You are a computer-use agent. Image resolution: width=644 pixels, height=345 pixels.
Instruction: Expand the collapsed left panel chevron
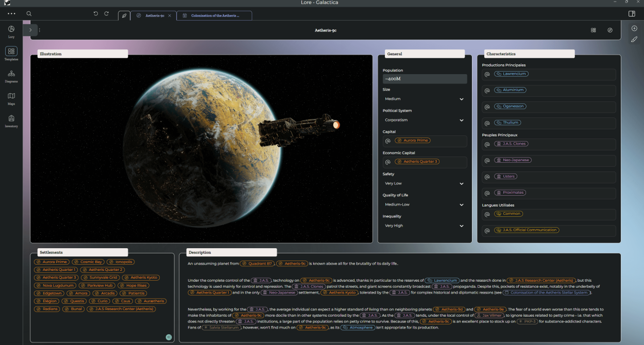[x=30, y=30]
